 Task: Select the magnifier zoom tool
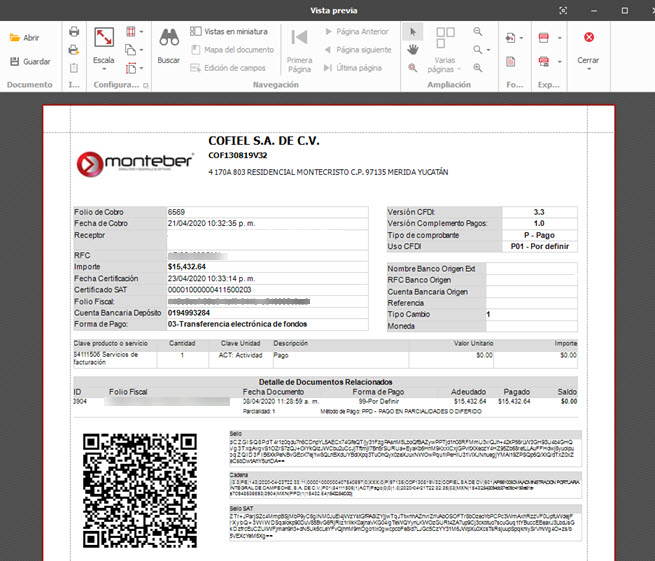[412, 68]
